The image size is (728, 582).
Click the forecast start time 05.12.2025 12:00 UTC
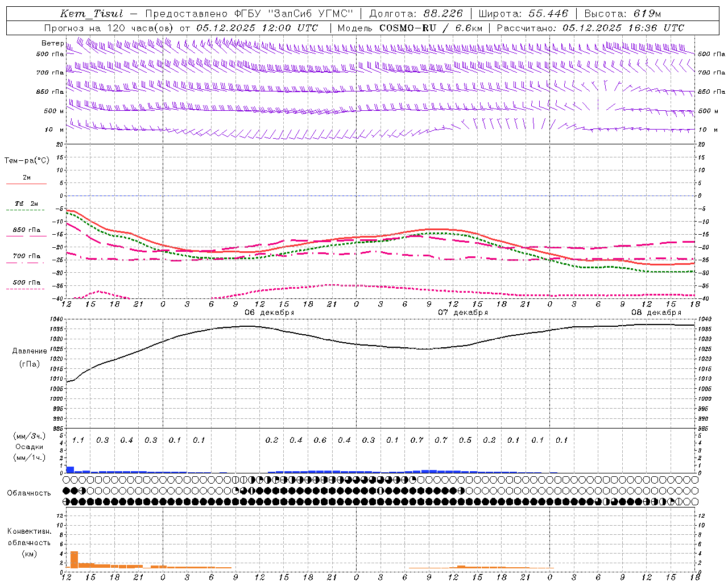(257, 28)
